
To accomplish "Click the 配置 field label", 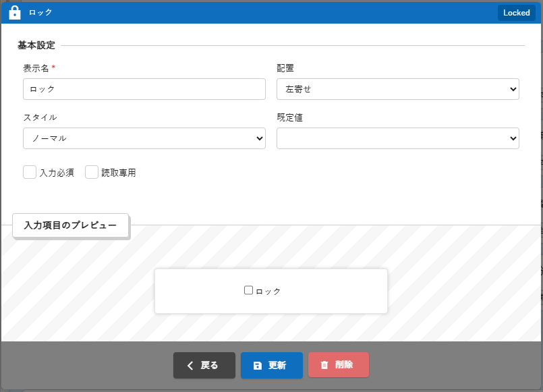I will tap(285, 68).
